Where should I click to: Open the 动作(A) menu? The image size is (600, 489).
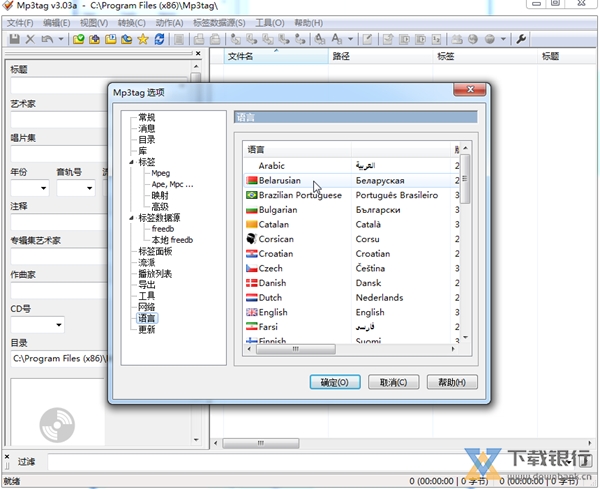click(x=169, y=23)
